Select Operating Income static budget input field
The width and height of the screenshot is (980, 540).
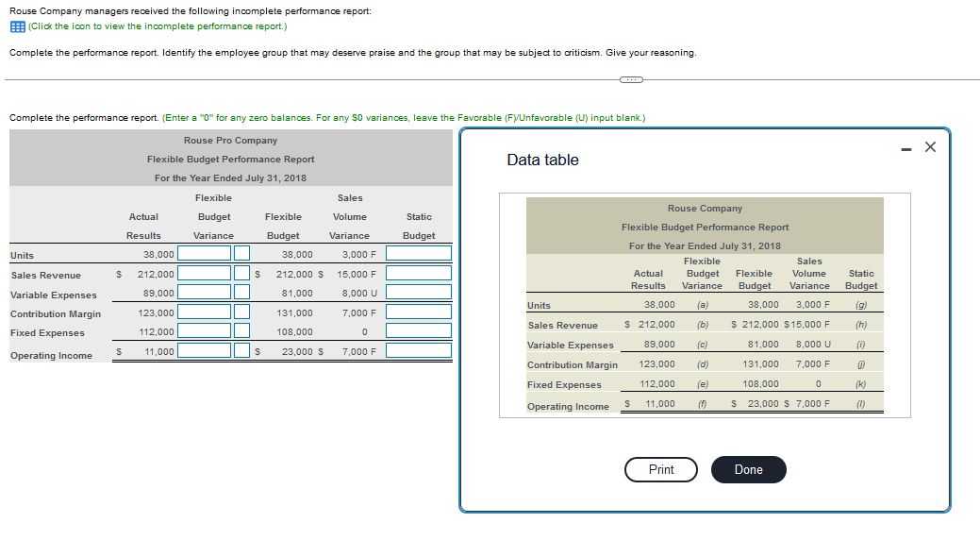pos(419,350)
